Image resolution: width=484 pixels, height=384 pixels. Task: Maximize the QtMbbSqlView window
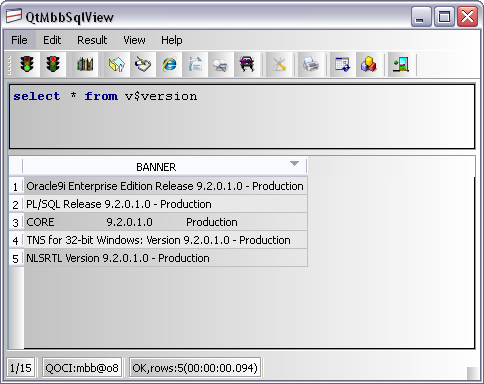click(444, 16)
